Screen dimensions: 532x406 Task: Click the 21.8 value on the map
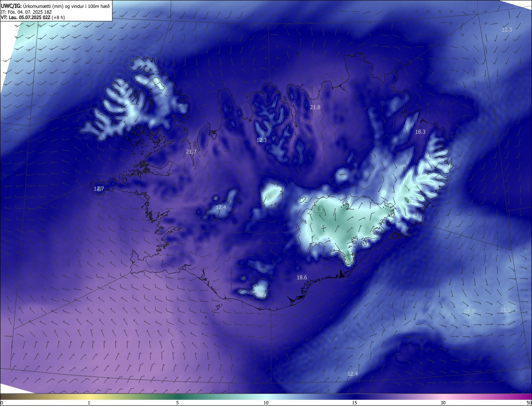click(x=315, y=107)
